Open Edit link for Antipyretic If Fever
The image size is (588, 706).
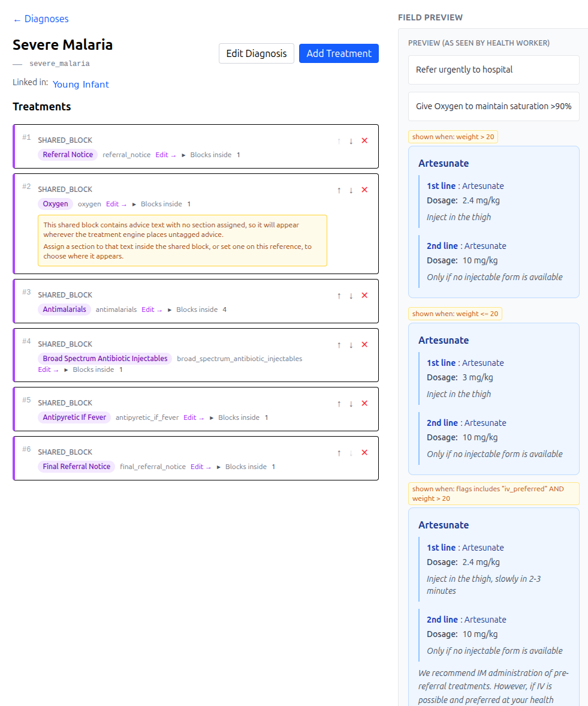(194, 418)
